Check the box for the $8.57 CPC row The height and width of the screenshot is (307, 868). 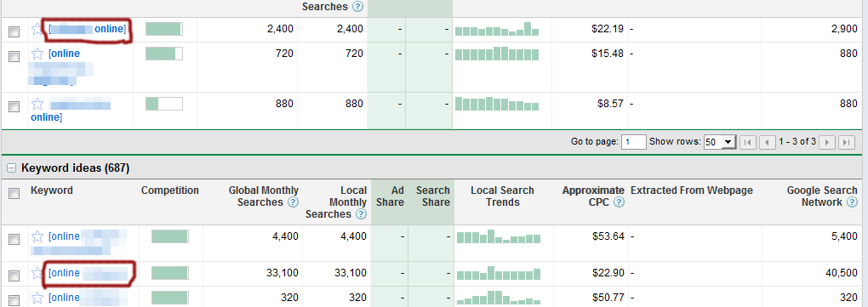pos(14,106)
